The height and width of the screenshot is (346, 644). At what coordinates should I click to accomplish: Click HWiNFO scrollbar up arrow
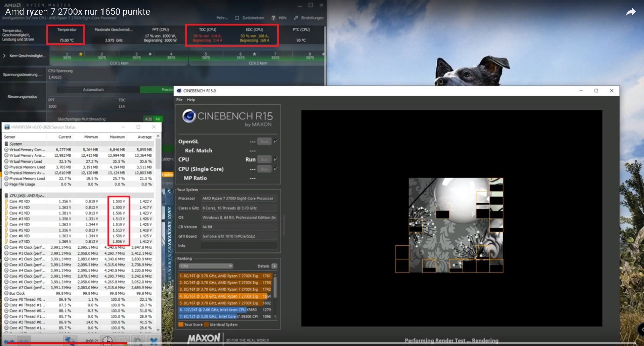(158, 136)
